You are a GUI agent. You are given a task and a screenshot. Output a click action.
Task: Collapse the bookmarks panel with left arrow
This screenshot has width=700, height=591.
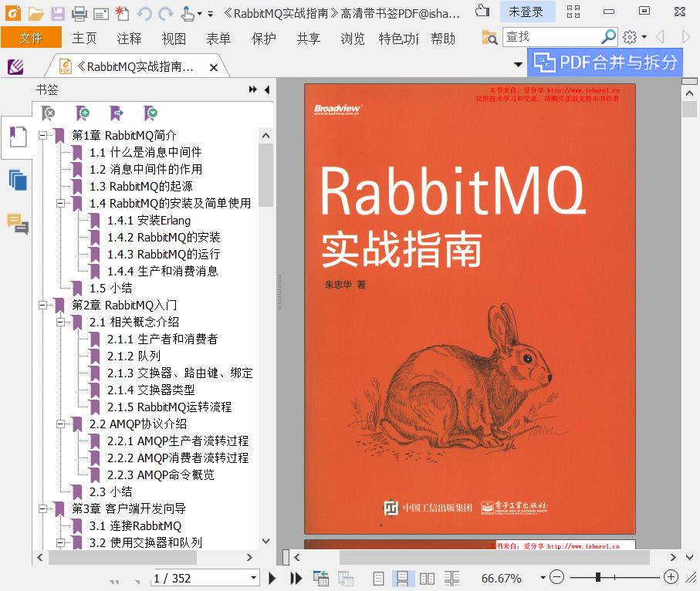click(x=267, y=89)
